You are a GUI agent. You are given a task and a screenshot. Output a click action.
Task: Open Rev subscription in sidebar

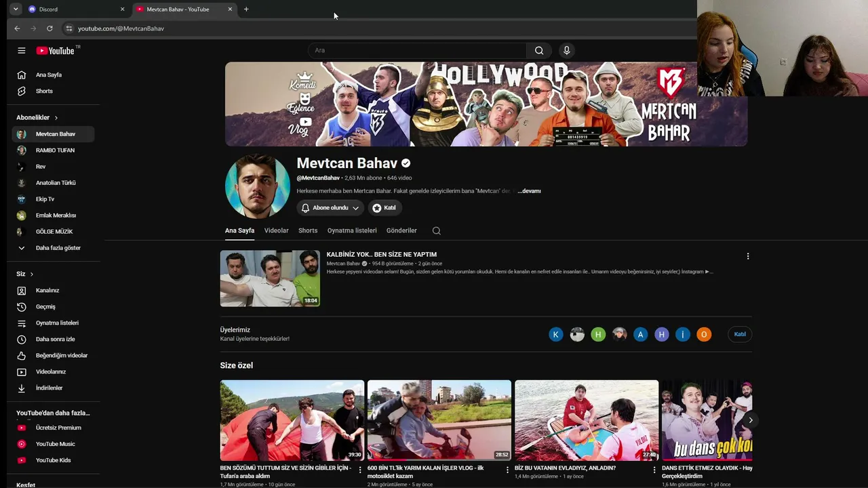pyautogui.click(x=53, y=167)
